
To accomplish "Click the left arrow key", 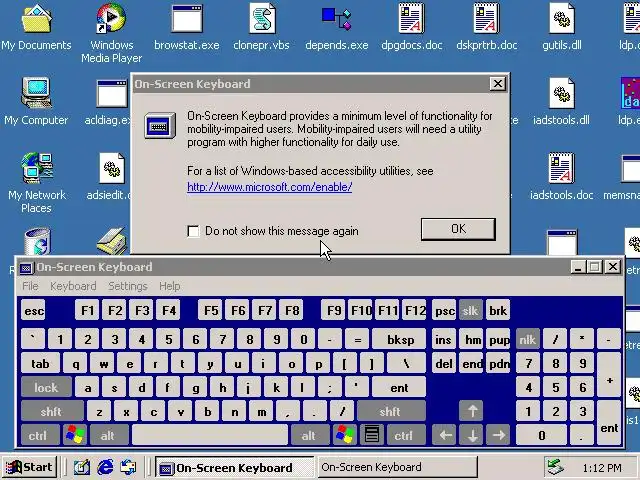I will click(x=445, y=435).
